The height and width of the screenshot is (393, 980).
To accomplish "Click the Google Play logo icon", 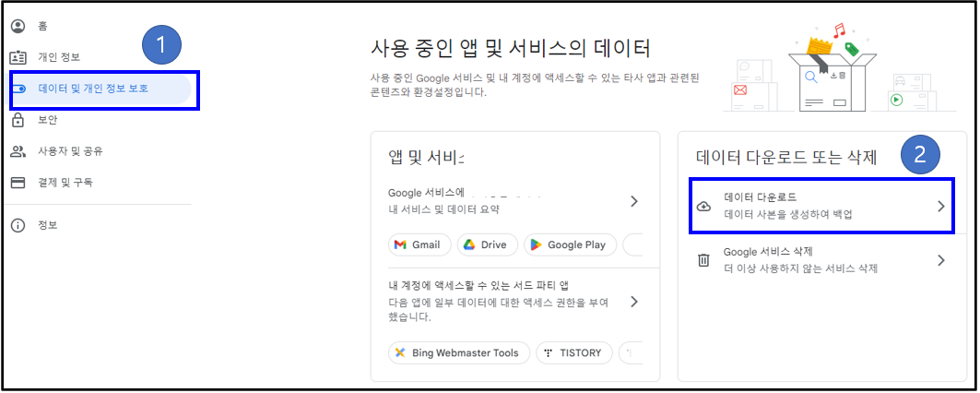I will pos(536,244).
